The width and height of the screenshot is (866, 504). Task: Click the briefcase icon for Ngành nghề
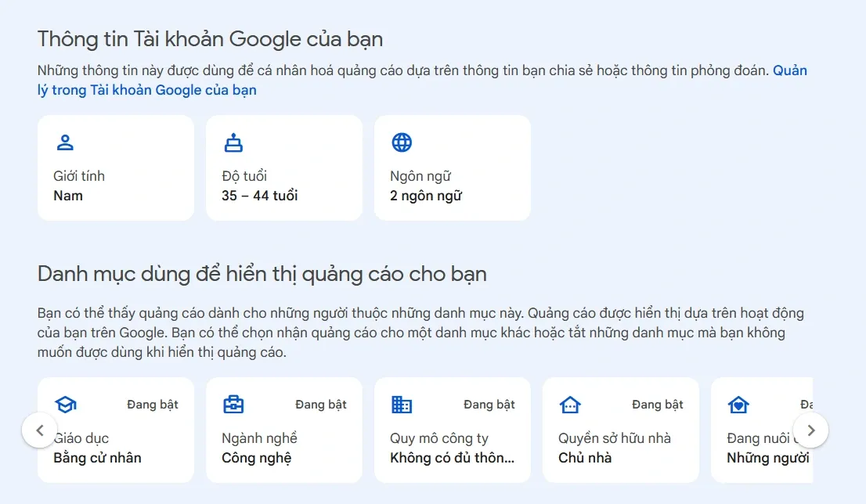click(233, 405)
